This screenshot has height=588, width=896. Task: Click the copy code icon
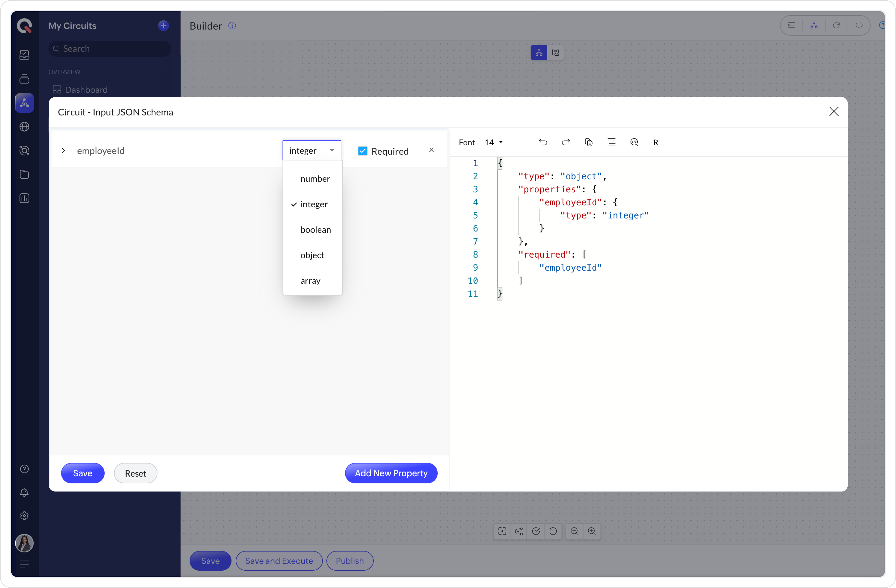588,142
